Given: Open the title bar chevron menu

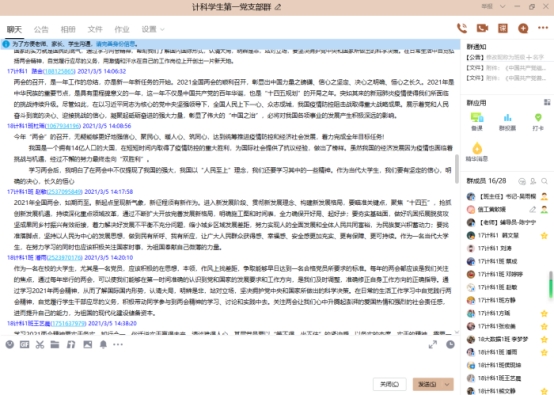Looking at the screenshot, I should click(x=502, y=6).
